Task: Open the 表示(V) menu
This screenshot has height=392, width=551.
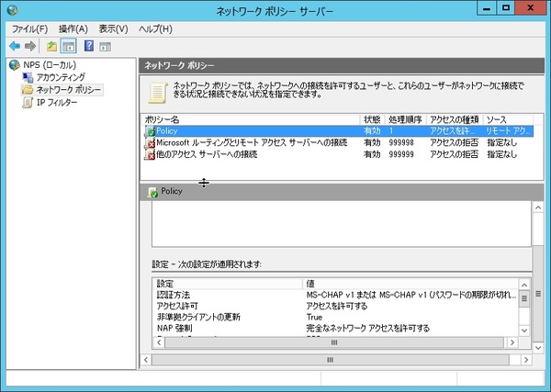Action: pos(113,29)
